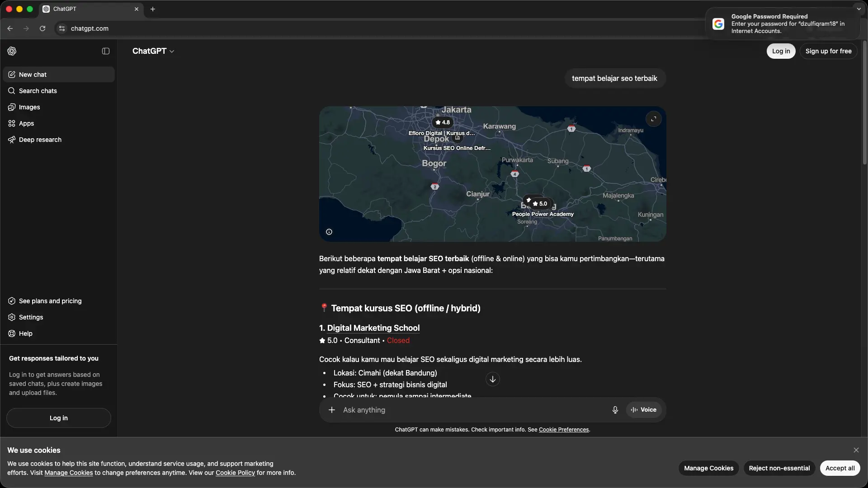The width and height of the screenshot is (868, 488).
Task: Click Reject non-essential button
Action: point(779,468)
